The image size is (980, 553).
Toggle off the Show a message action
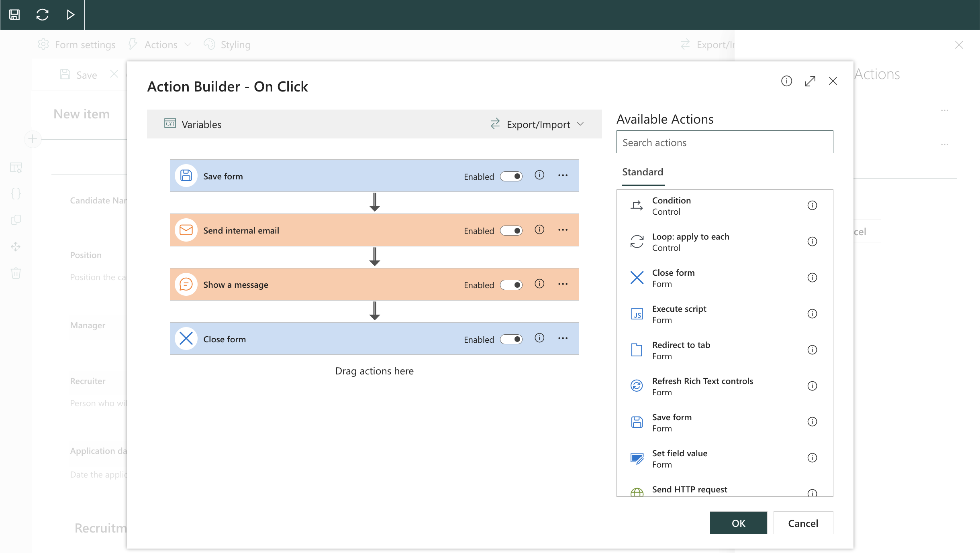(511, 285)
